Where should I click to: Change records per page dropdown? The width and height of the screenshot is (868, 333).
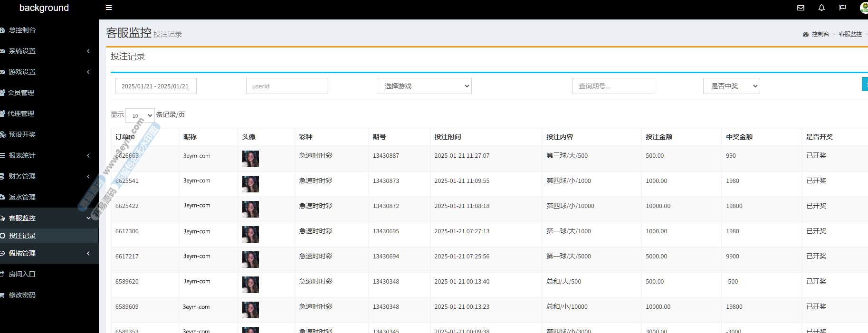pyautogui.click(x=140, y=115)
